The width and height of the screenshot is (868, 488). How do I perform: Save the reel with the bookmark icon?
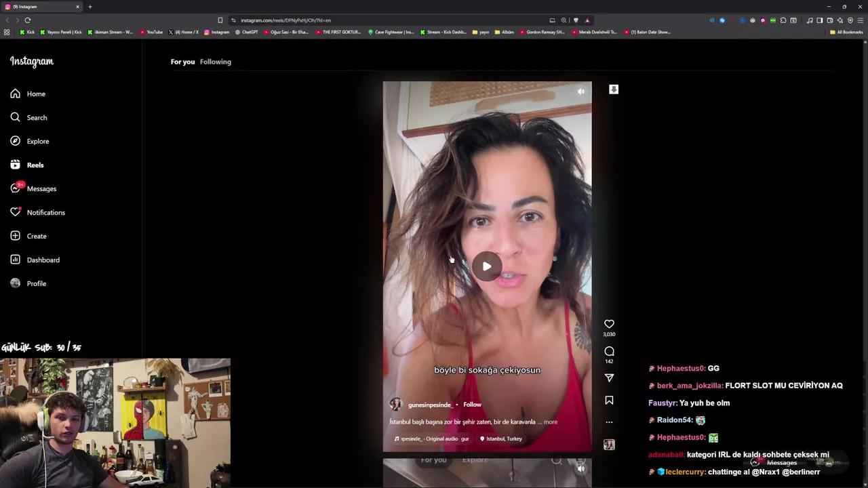click(x=609, y=401)
